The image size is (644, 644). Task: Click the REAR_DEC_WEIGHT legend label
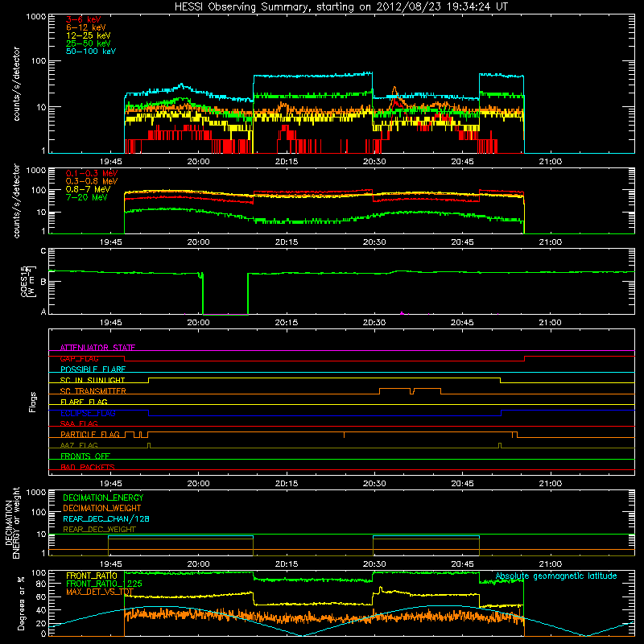coord(99,530)
